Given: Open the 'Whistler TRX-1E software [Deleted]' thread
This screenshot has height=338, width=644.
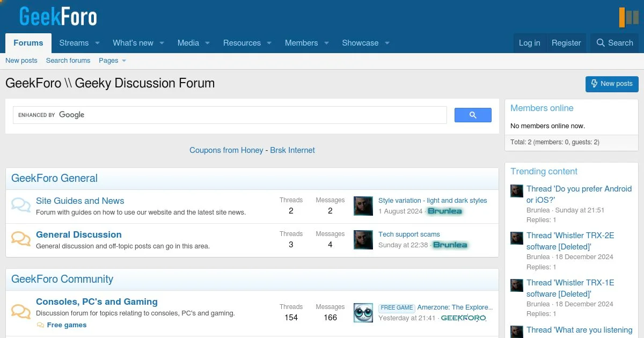Looking at the screenshot, I should coord(570,288).
